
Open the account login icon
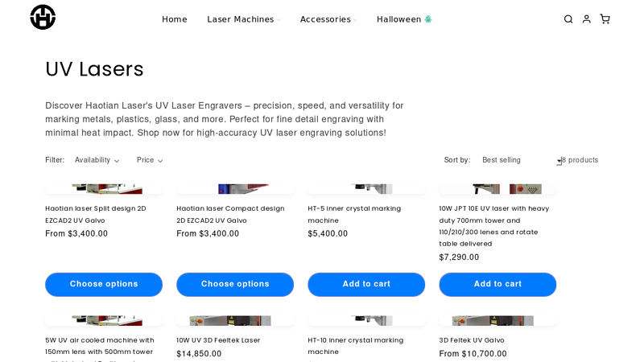[587, 19]
